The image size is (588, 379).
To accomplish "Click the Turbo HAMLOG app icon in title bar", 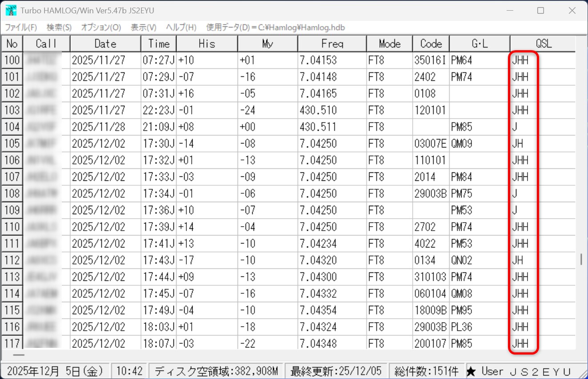I will (11, 11).
